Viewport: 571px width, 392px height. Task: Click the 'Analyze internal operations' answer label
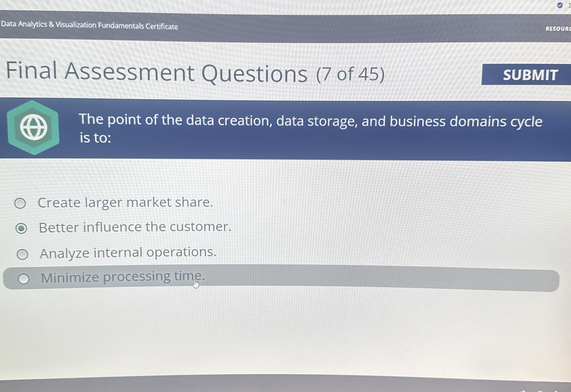(x=128, y=253)
